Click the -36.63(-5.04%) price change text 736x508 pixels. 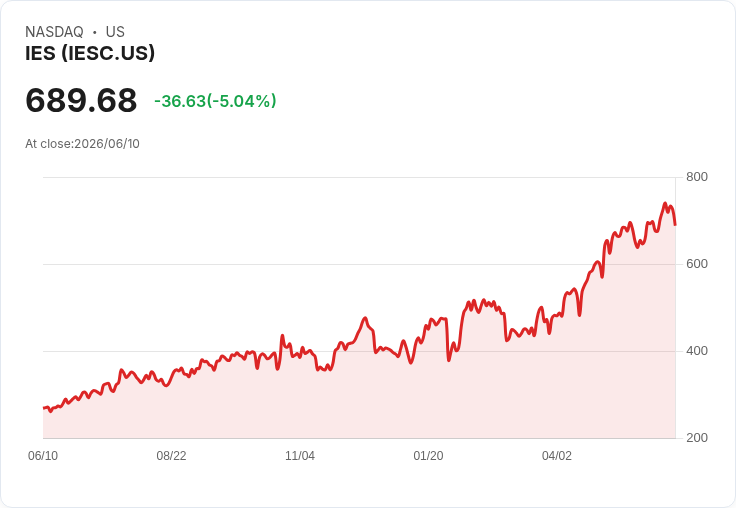point(215,101)
